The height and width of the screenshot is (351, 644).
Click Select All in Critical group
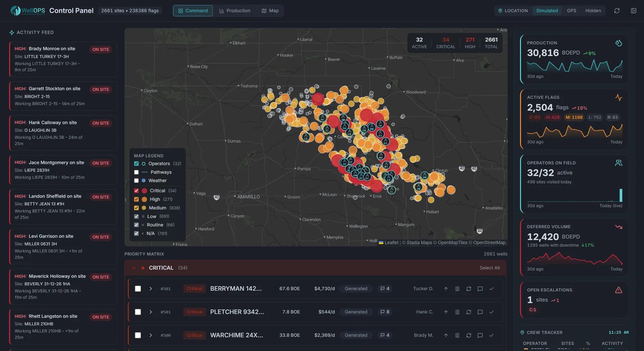tap(489, 268)
